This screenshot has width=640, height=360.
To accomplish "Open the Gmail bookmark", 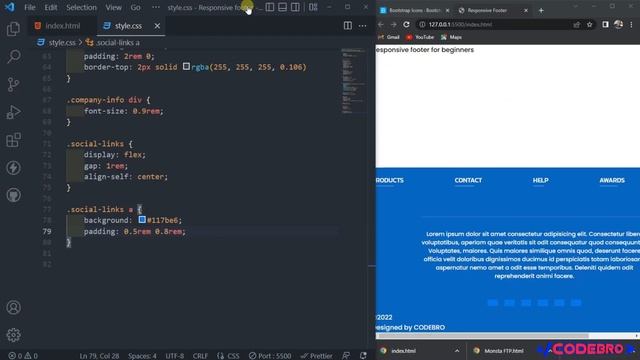I will pyautogui.click(x=389, y=37).
